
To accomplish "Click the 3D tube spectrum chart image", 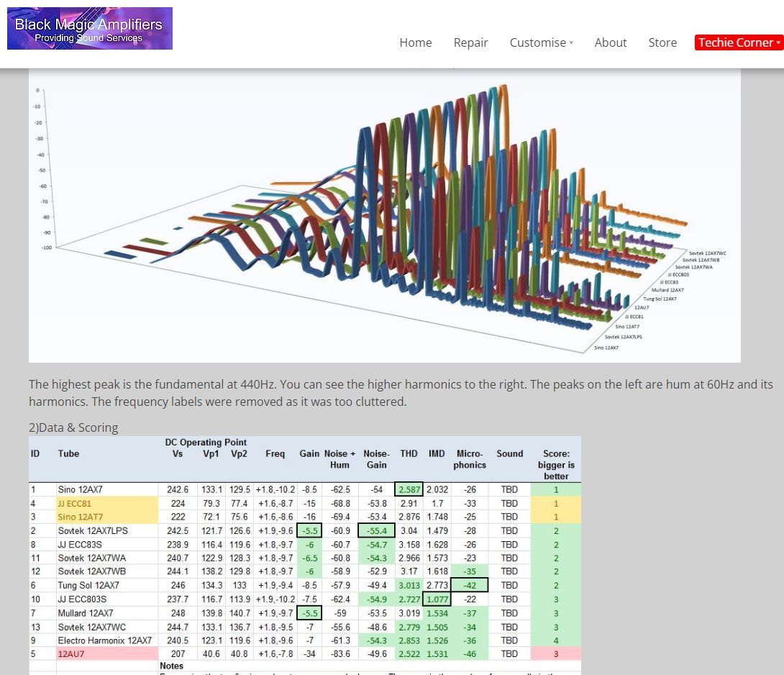I will point(384,214).
